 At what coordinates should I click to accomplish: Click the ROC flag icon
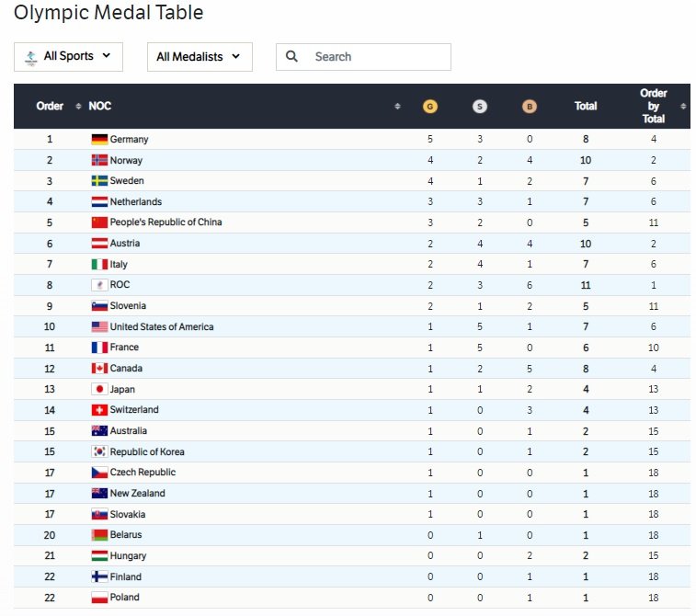(99, 285)
